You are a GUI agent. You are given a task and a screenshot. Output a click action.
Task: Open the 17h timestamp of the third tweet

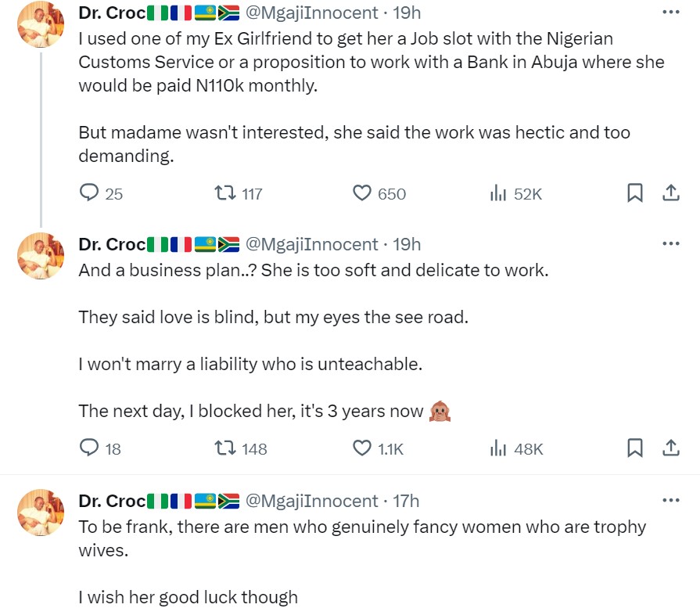[405, 501]
